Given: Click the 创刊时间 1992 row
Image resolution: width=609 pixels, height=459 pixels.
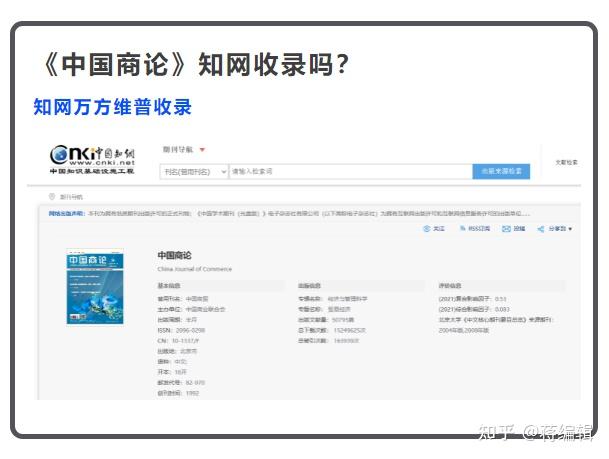Looking at the screenshot, I should [x=178, y=393].
